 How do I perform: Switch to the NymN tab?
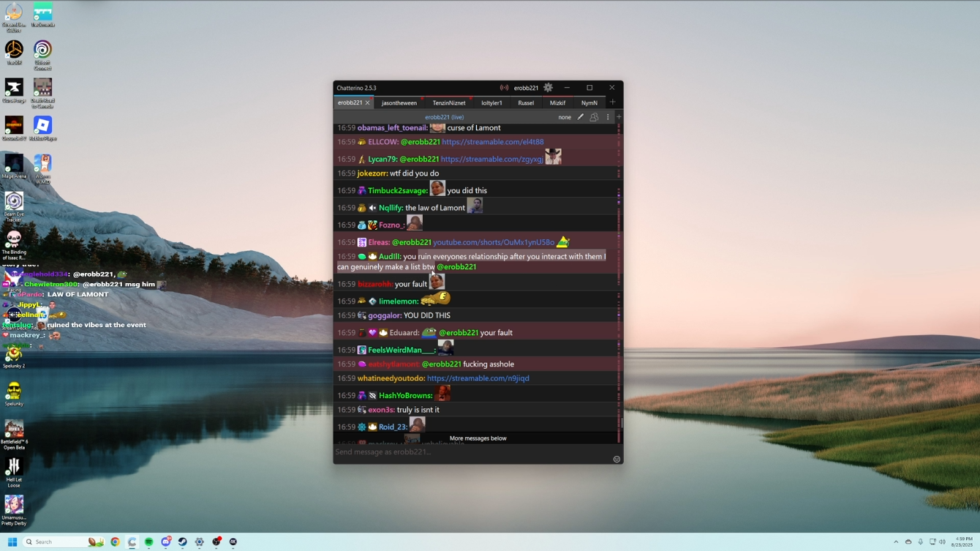(x=589, y=103)
